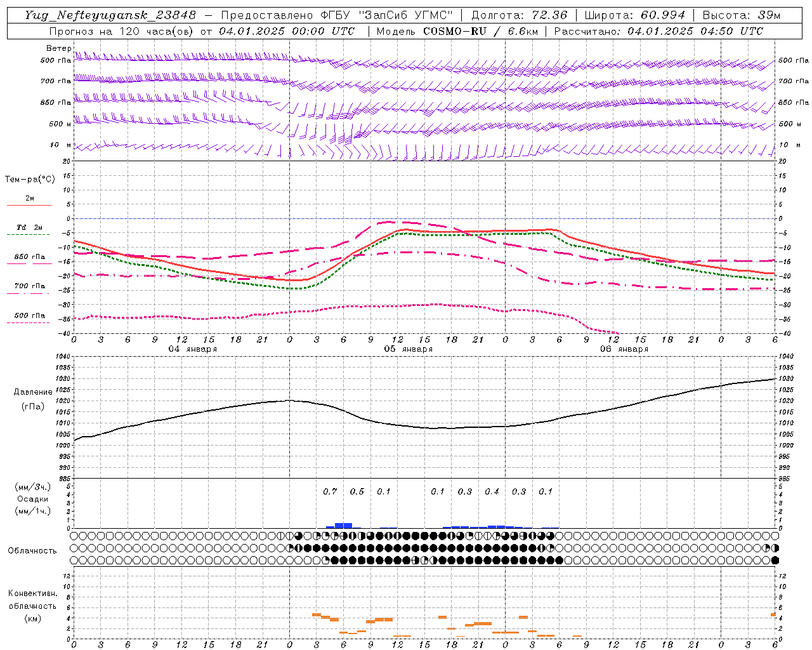The width and height of the screenshot is (812, 650).
Task: Click the '(мм/3ч.)' precipitation unit label
Action: pos(33,487)
